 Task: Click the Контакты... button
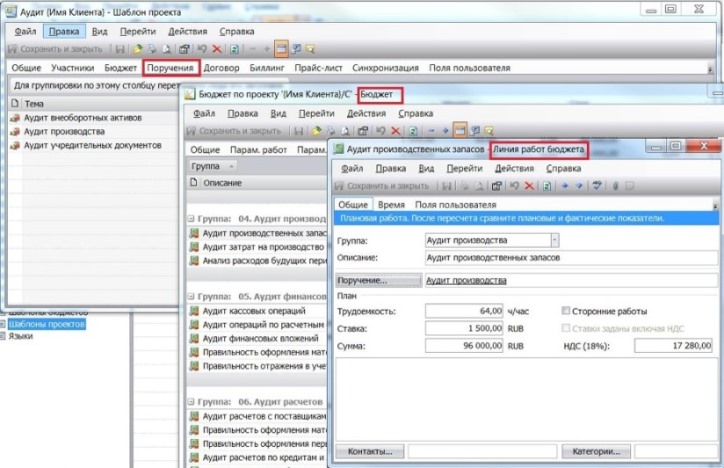click(370, 451)
